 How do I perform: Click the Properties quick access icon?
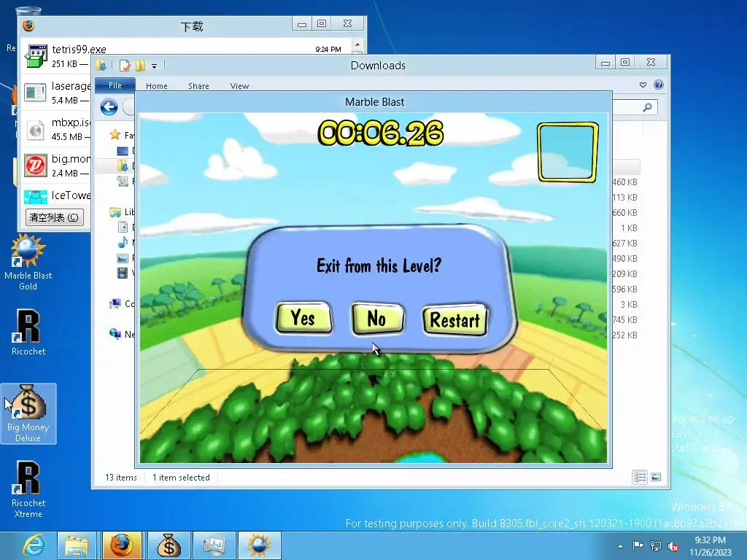point(125,65)
